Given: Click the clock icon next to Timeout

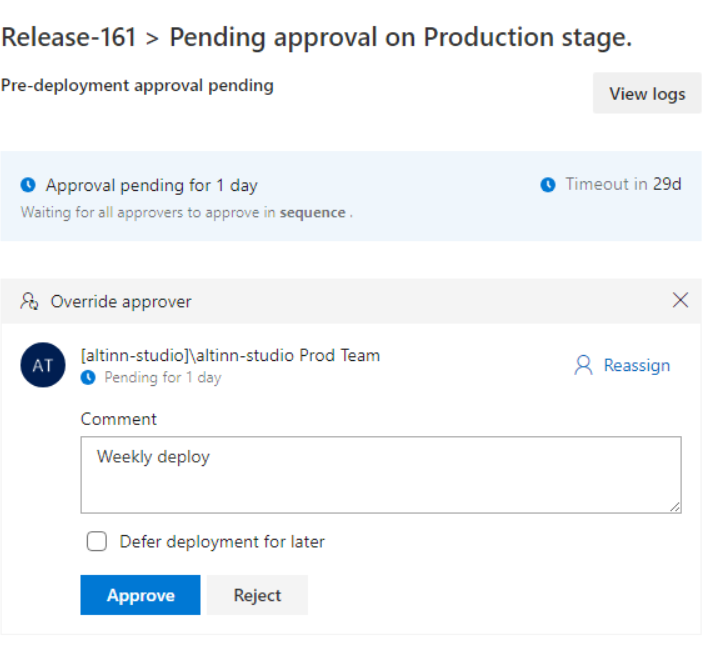Looking at the screenshot, I should coord(547,185).
